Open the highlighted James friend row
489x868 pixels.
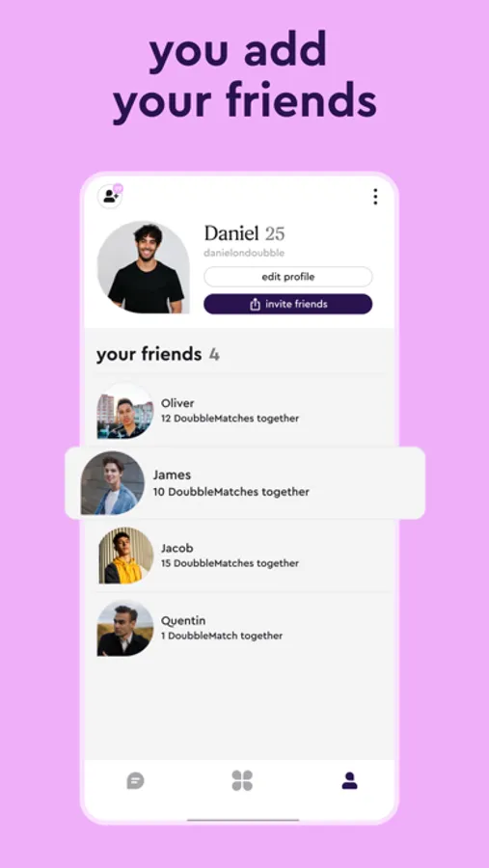pyautogui.click(x=245, y=483)
